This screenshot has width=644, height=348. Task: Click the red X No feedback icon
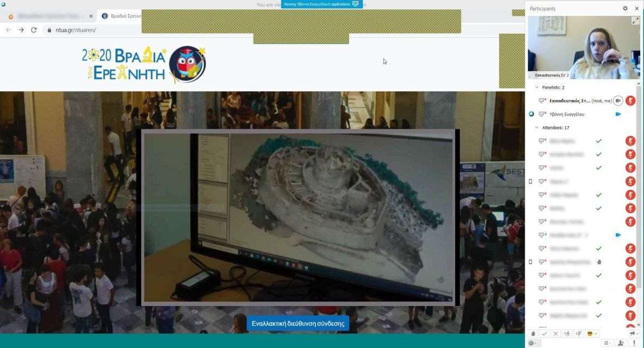555,333
